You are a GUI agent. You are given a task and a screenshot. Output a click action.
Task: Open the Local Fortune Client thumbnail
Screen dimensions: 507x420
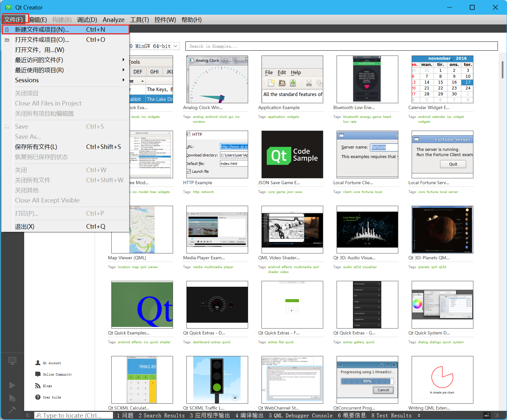(x=367, y=154)
